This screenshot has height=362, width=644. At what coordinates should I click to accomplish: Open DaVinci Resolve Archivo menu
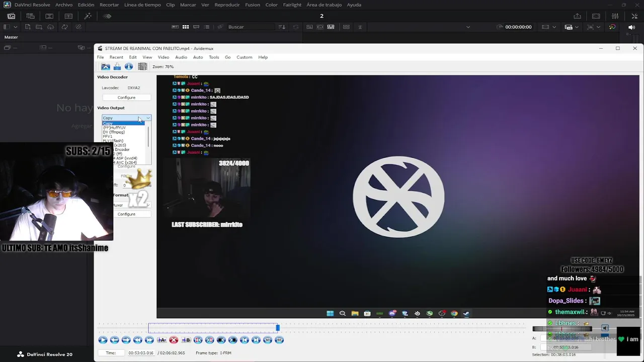64,5
